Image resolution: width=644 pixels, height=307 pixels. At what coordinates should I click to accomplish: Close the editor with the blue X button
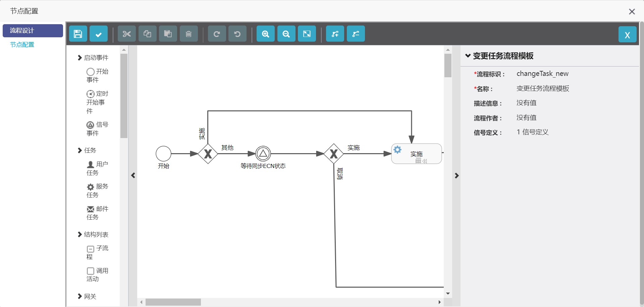point(627,35)
